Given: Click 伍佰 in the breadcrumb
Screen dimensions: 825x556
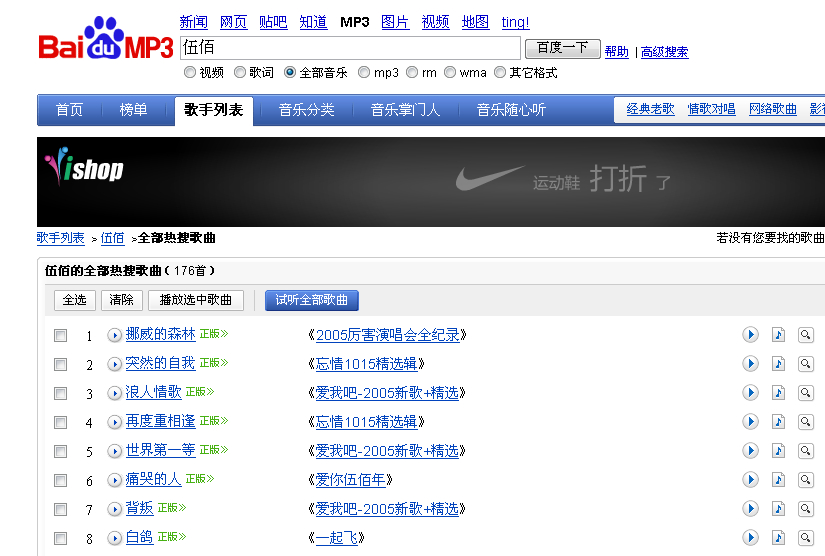Looking at the screenshot, I should [x=113, y=238].
